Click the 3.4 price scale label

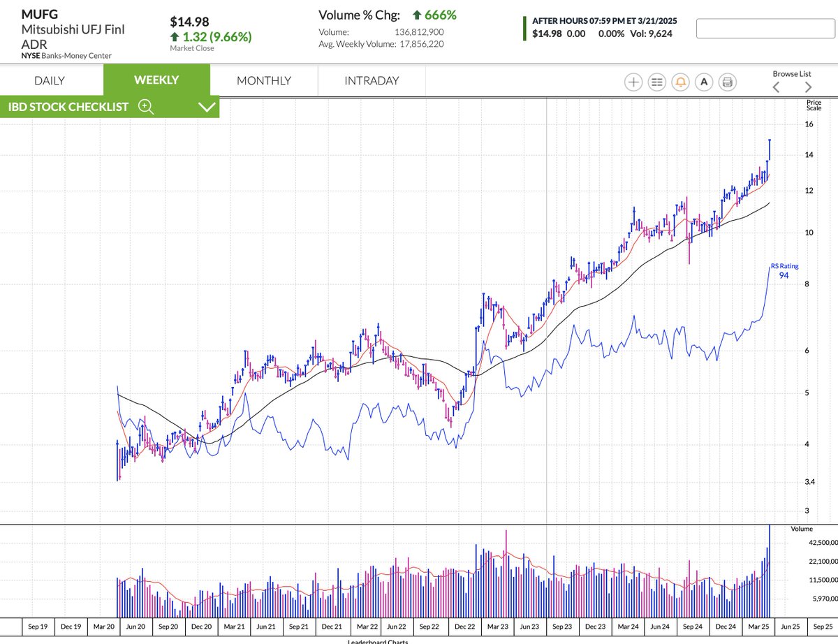(809, 482)
